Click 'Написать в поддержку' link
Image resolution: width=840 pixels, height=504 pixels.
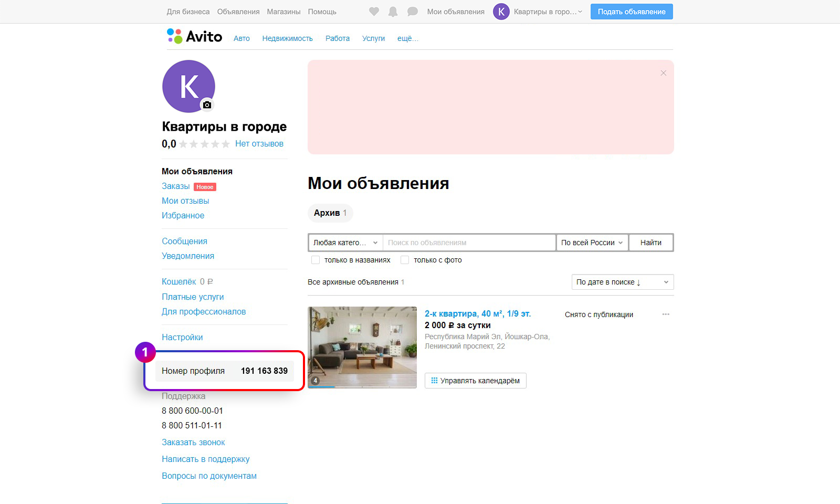pyautogui.click(x=206, y=459)
